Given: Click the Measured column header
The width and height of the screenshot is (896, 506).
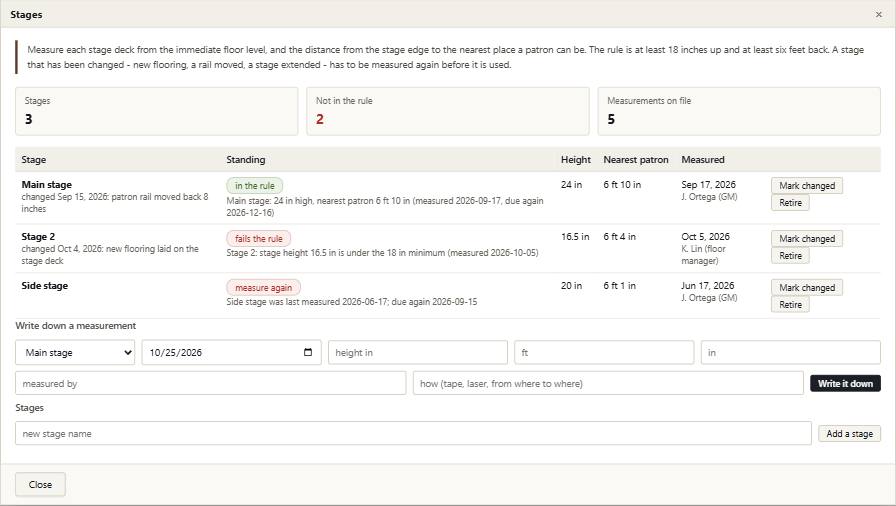Looking at the screenshot, I should pos(703,160).
